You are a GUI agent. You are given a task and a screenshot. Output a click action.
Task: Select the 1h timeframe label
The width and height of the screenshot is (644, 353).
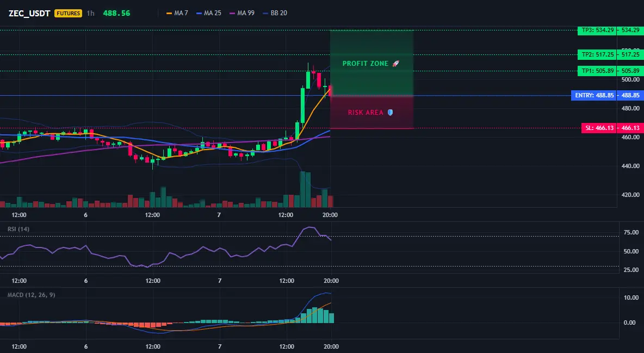[91, 13]
